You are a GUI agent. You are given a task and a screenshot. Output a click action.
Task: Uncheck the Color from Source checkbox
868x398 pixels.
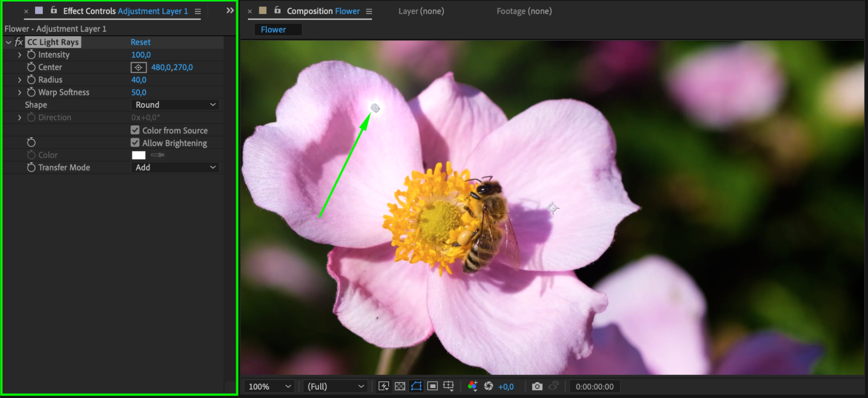point(135,130)
